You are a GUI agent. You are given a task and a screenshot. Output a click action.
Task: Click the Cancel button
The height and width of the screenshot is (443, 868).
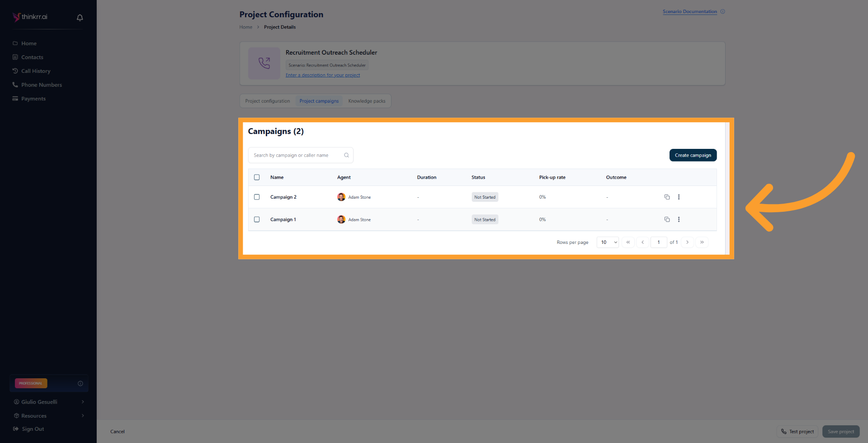coord(118,432)
